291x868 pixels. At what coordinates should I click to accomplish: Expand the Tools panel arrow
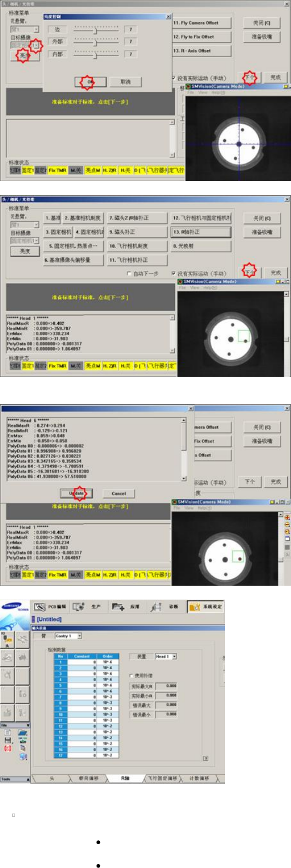pyautogui.click(x=28, y=779)
